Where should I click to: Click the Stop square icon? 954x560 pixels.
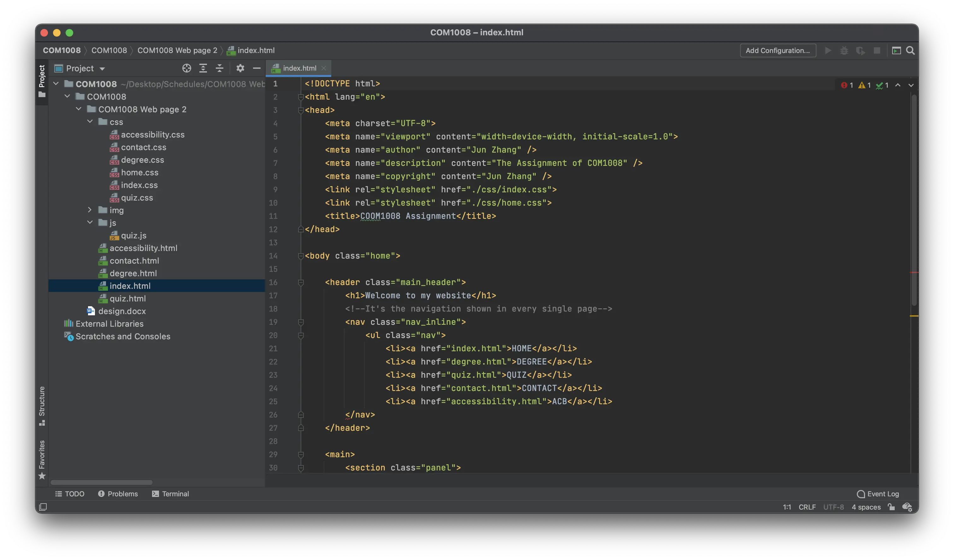(x=877, y=50)
